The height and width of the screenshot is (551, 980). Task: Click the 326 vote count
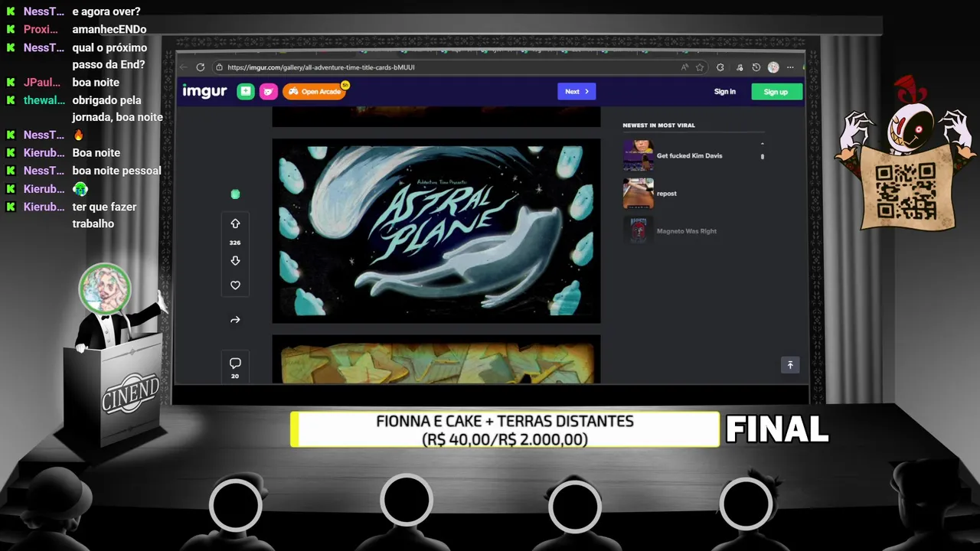(235, 243)
